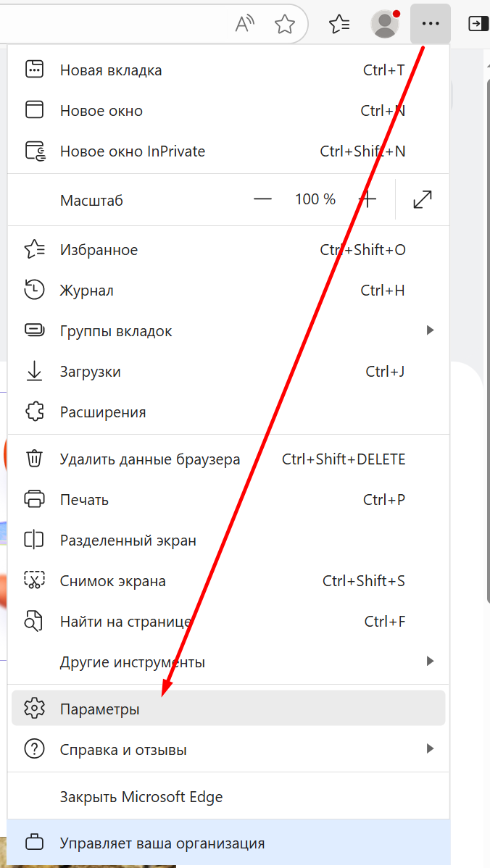Viewport: 490px width, 868px height.
Task: Click the three-dot Settings and more button
Action: point(431,24)
